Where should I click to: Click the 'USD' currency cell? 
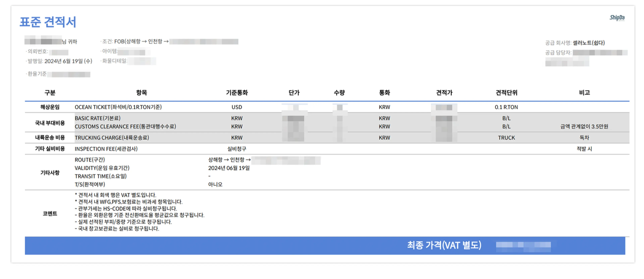pyautogui.click(x=237, y=107)
